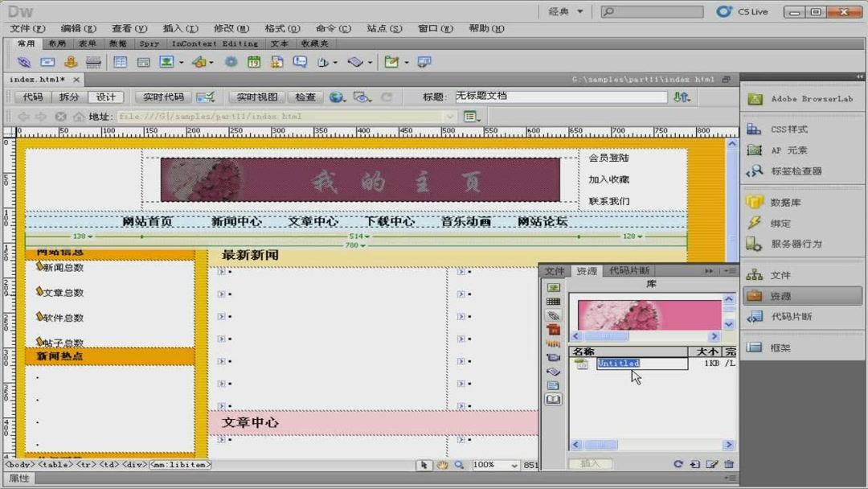Switch to the 代码片断 panel tab
Screen dimensions: 868x489
632,270
